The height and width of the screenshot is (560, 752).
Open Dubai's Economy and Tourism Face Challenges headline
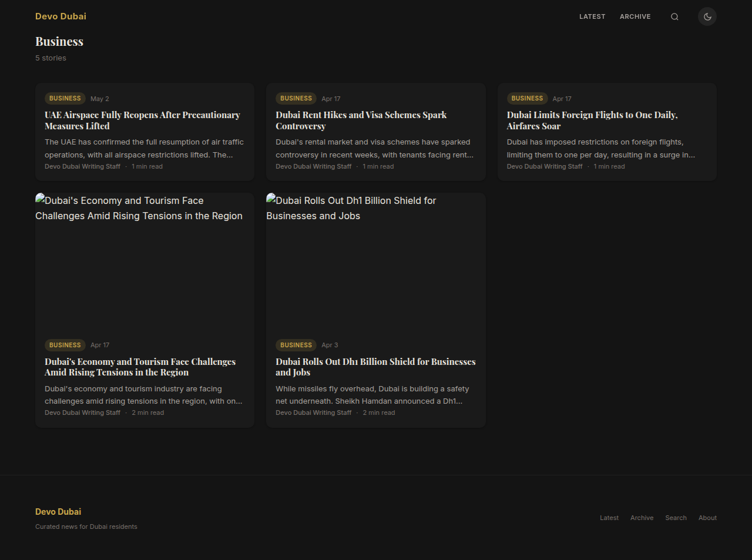[140, 367]
